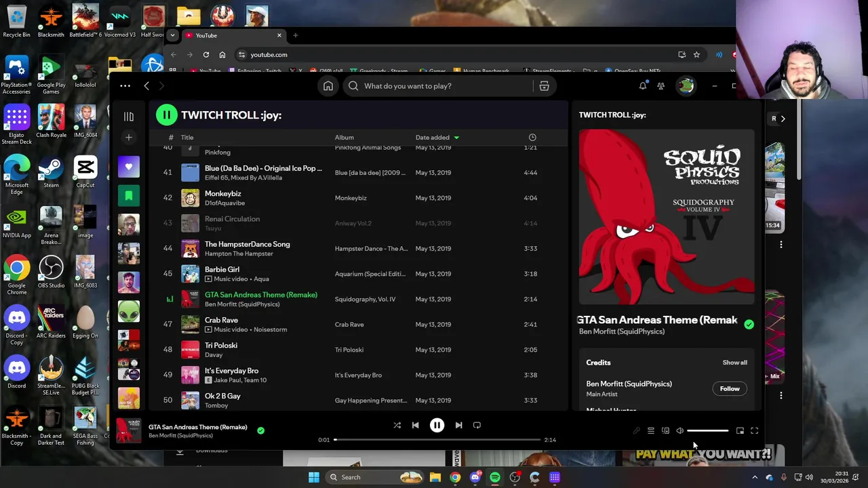The image size is (868, 488).
Task: Open Aquarium (Special Edition) album link
Action: [370, 274]
